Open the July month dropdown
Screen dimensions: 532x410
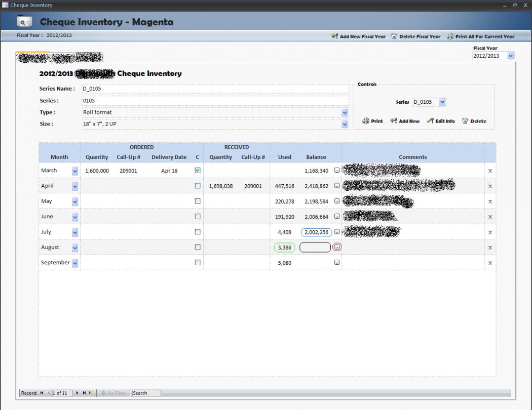pos(75,232)
